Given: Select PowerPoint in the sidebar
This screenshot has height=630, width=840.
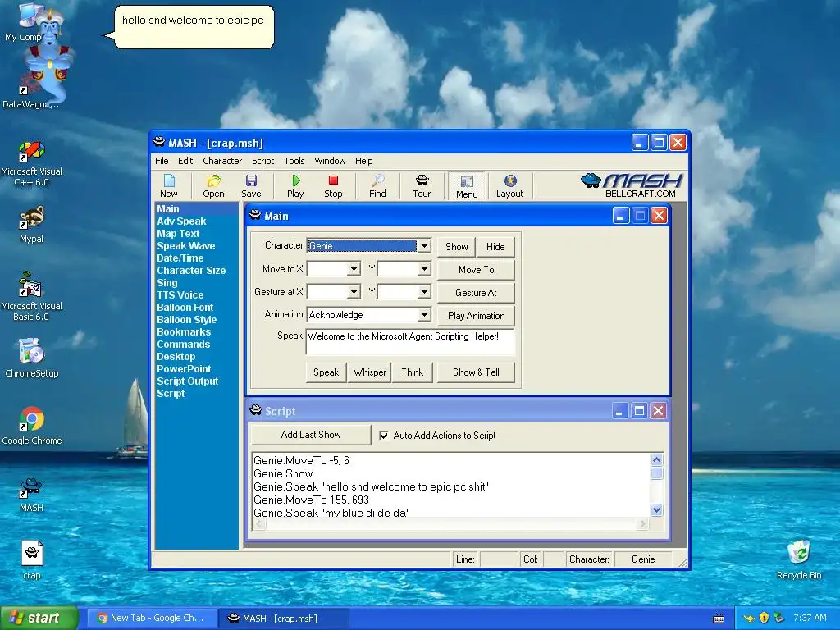Looking at the screenshot, I should pos(184,369).
